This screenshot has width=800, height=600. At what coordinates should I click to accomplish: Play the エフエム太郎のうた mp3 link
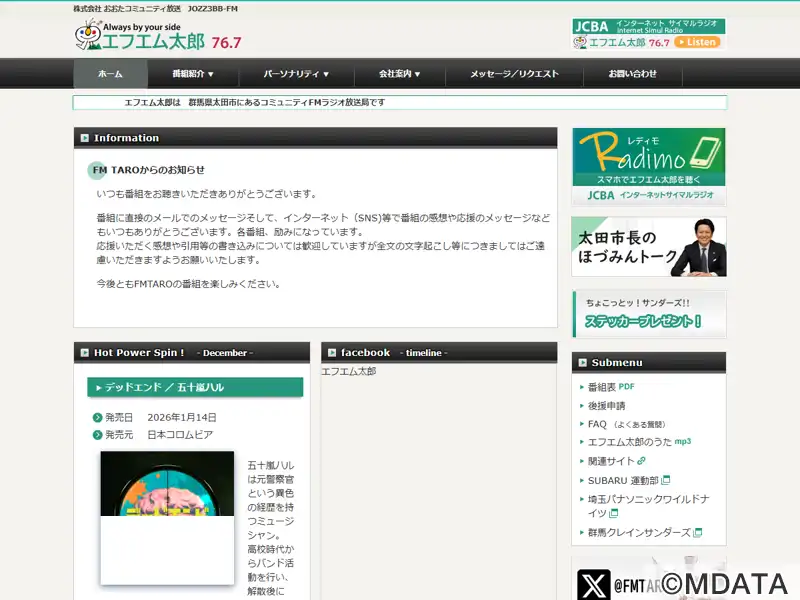[639, 442]
